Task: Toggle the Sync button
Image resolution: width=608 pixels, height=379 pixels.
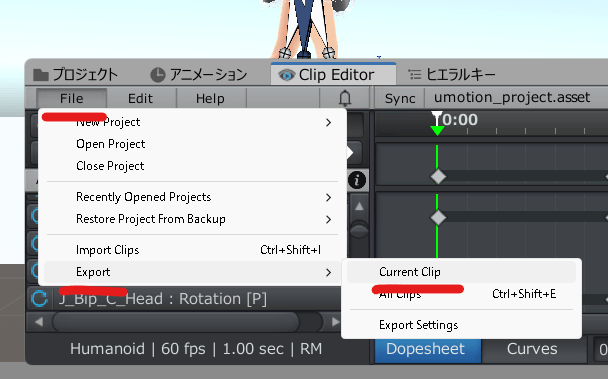Action: tap(400, 98)
